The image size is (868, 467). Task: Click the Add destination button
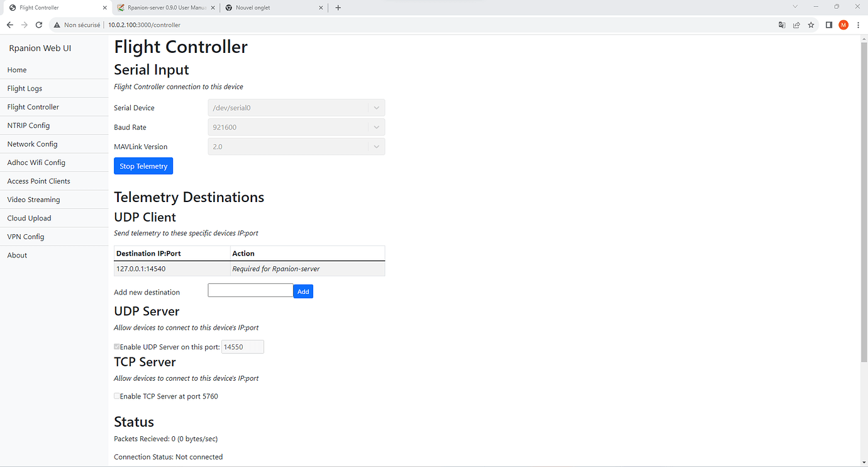[303, 291]
